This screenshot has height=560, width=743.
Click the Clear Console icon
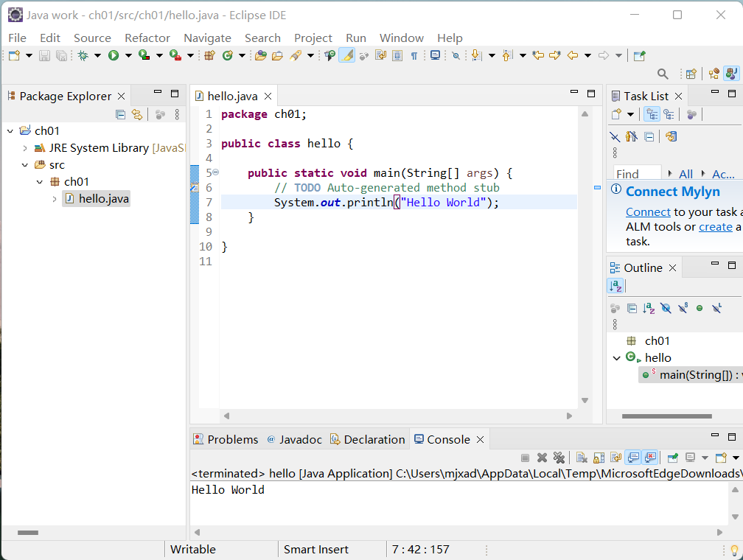pyautogui.click(x=582, y=458)
